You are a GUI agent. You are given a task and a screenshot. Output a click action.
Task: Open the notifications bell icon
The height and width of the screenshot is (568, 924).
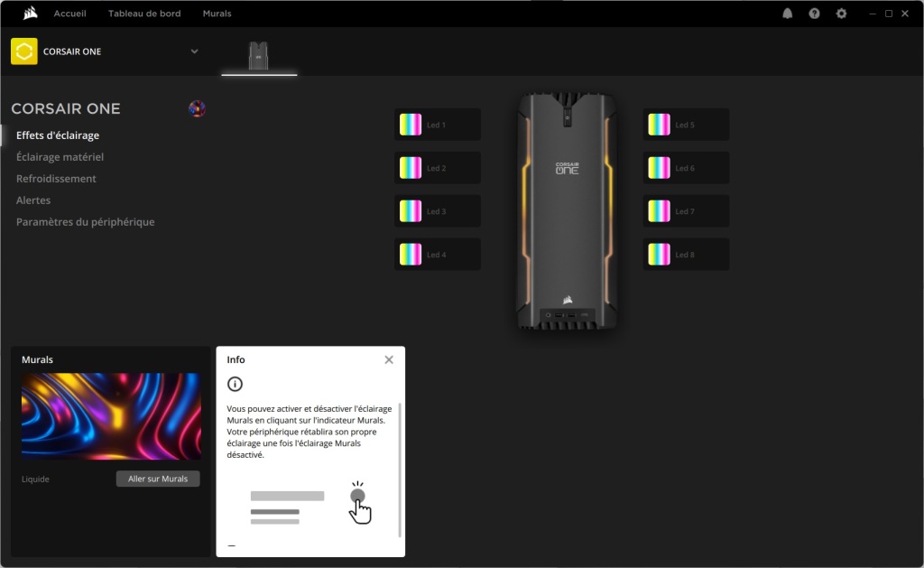[x=788, y=14]
